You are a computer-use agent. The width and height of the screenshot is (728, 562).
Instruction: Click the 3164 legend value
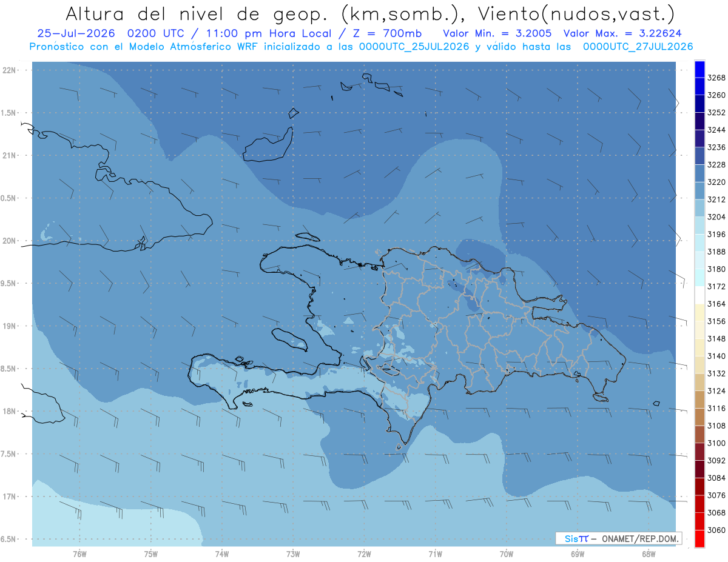click(x=716, y=304)
